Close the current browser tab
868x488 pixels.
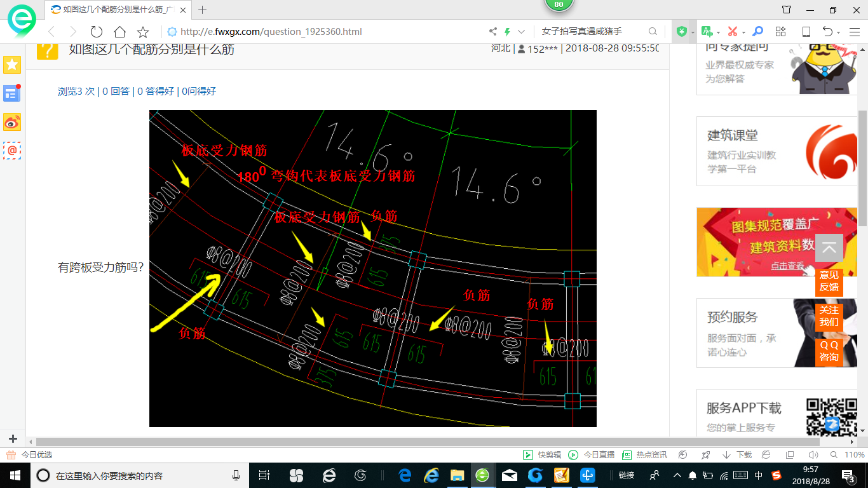tap(183, 10)
